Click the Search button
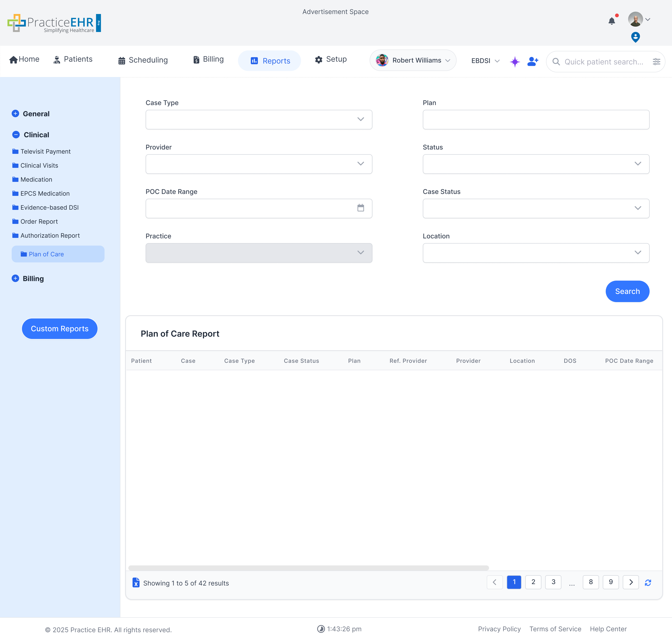The image size is (672, 642). [627, 291]
